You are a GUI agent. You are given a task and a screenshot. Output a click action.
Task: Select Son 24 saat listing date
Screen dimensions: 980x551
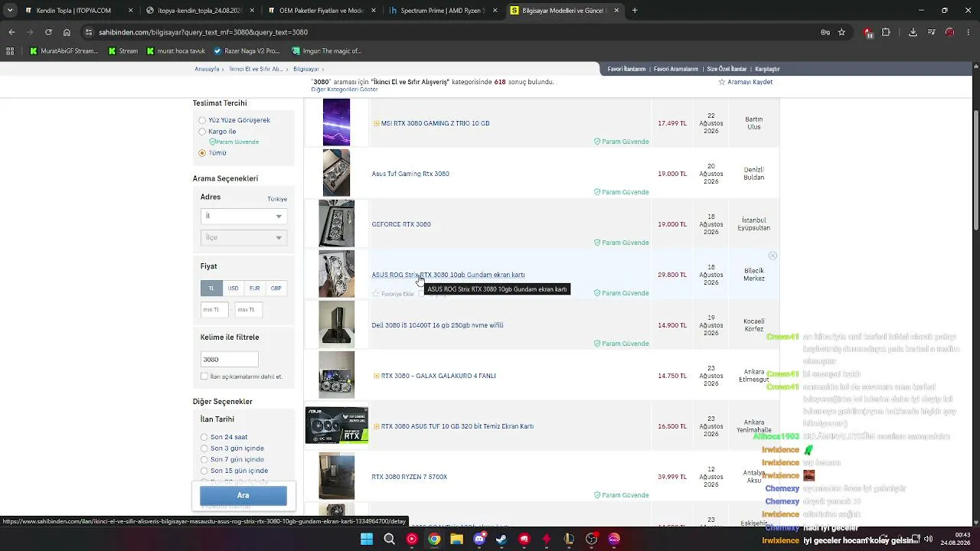pos(204,438)
